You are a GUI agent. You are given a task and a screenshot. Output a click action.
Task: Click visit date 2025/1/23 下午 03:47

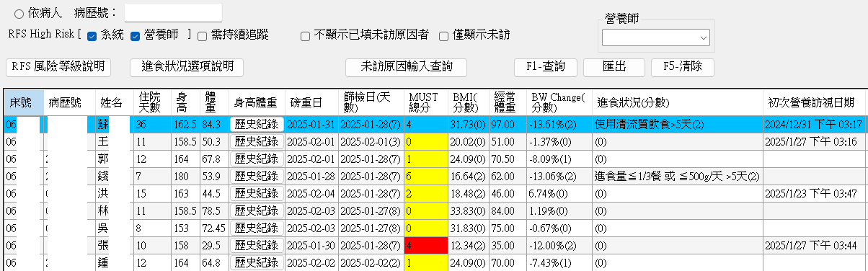tap(814, 193)
